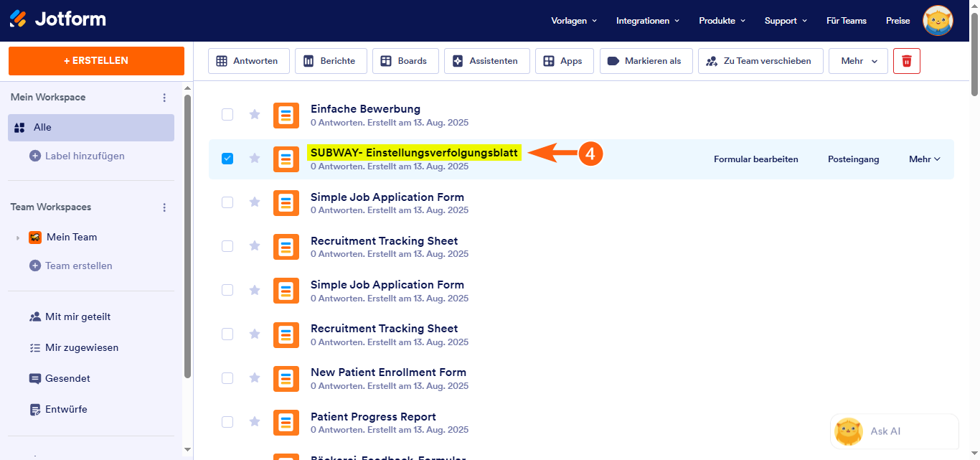The image size is (980, 460).
Task: Open Antworten from the toolbar
Action: click(248, 61)
